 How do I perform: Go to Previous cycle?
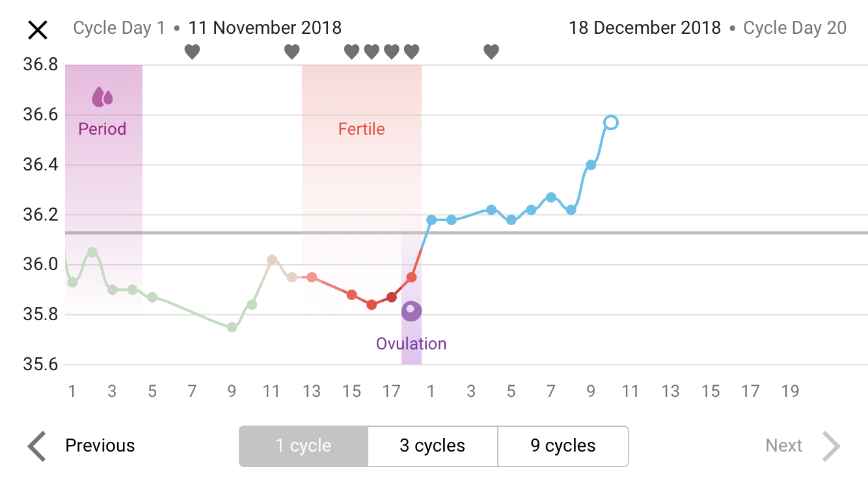(x=100, y=446)
